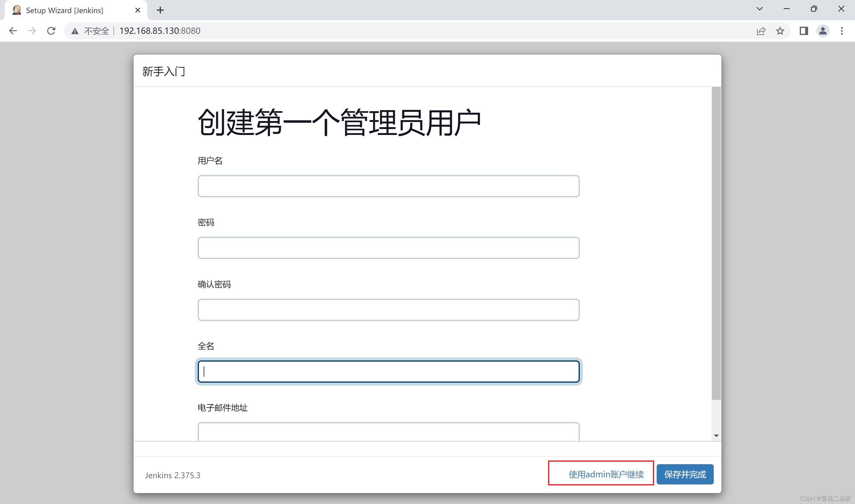Click the browser back arrow
Image resolution: width=855 pixels, height=504 pixels.
[x=13, y=31]
